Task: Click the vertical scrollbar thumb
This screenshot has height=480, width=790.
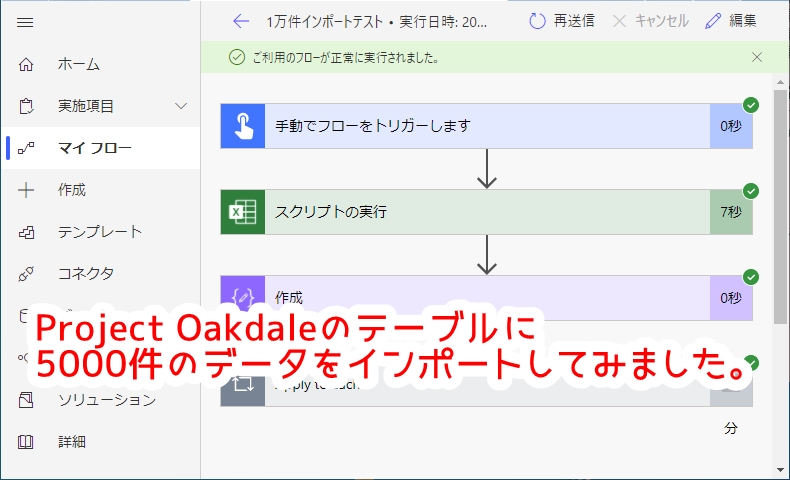Action: point(780,207)
